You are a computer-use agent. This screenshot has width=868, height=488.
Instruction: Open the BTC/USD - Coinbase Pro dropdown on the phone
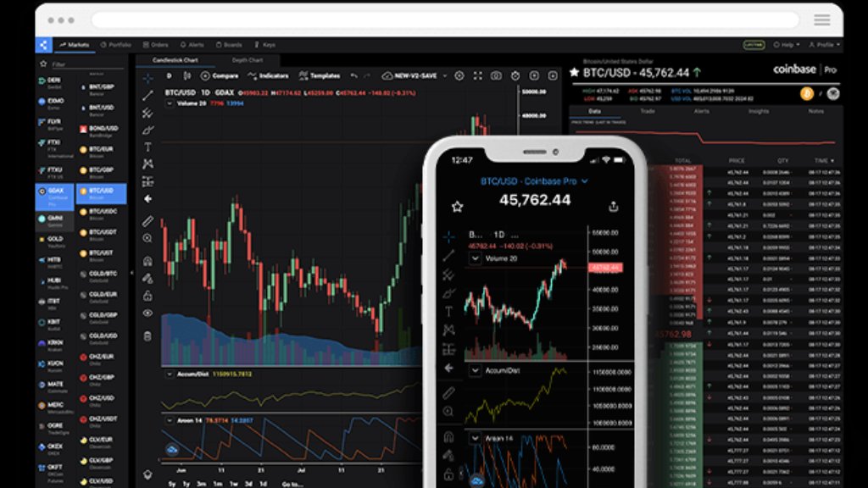point(534,181)
